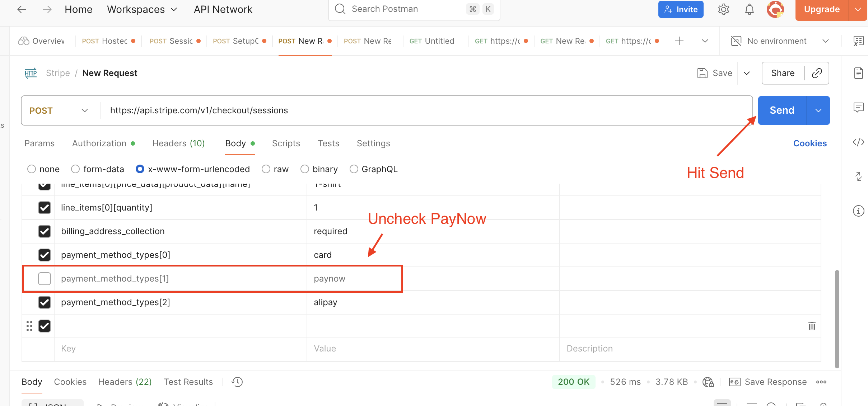Copy the request link icon

(817, 73)
